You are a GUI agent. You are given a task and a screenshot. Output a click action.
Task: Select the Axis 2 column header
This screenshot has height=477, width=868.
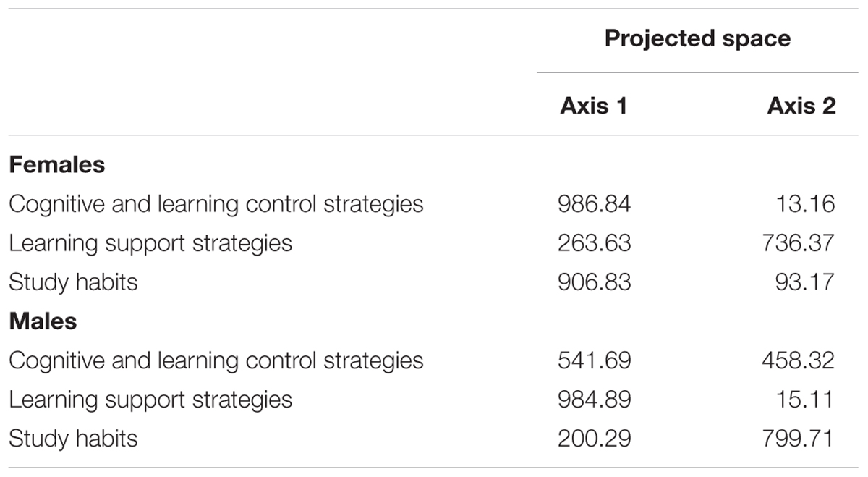pos(801,106)
